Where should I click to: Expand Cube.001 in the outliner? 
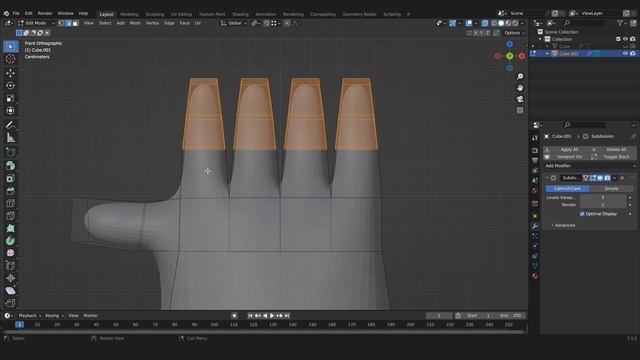(547, 53)
